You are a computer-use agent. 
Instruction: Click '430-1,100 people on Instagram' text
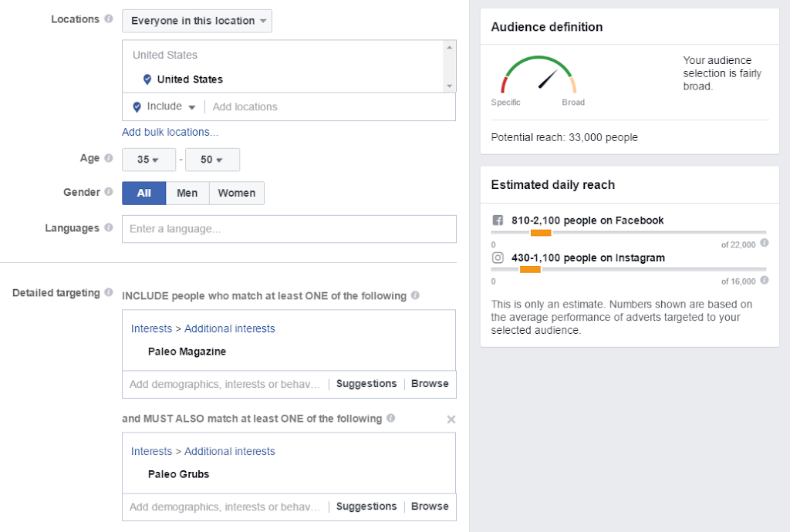(588, 258)
